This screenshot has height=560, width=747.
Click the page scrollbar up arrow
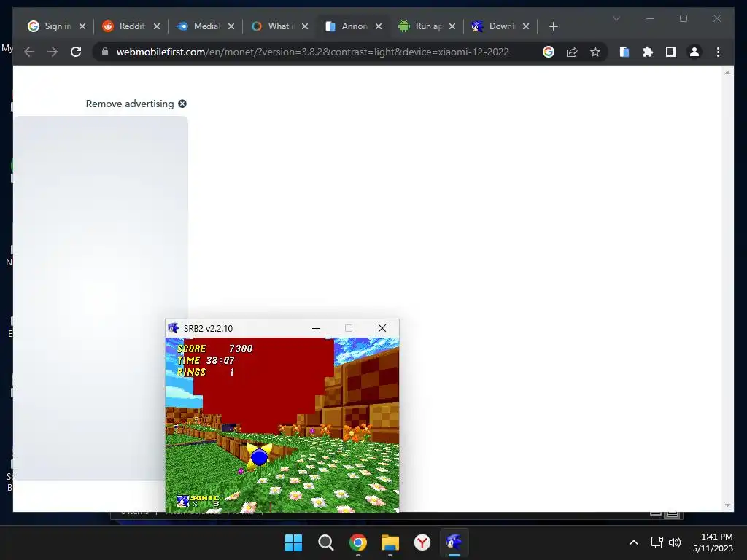[727, 72]
